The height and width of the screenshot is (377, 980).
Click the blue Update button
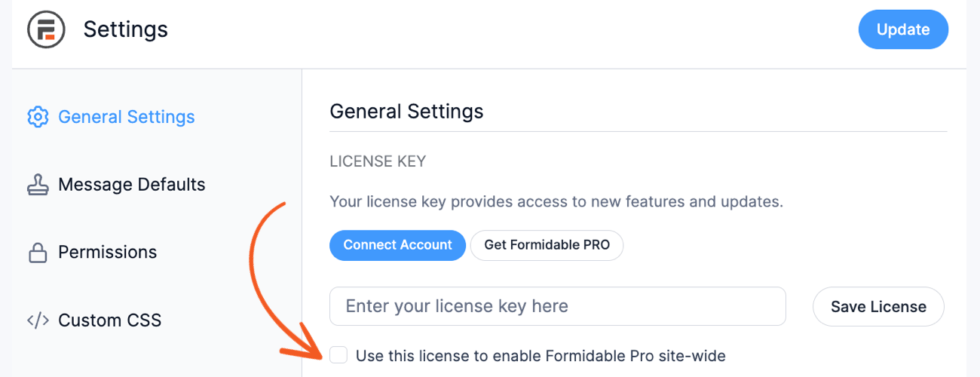point(903,30)
